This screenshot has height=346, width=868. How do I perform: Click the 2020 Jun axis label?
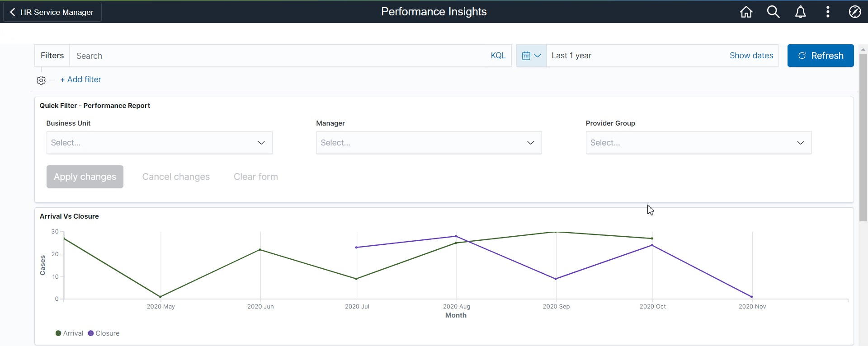[x=260, y=306]
